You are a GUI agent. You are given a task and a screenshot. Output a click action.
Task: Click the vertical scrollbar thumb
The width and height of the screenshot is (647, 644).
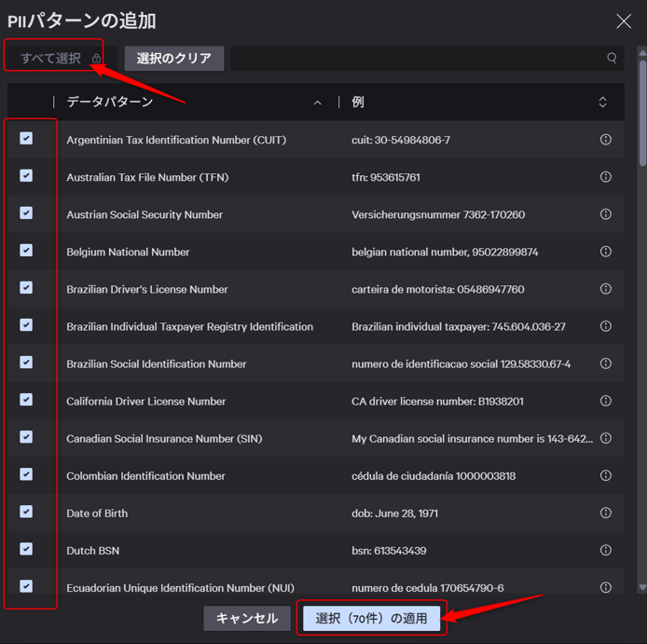[642, 113]
